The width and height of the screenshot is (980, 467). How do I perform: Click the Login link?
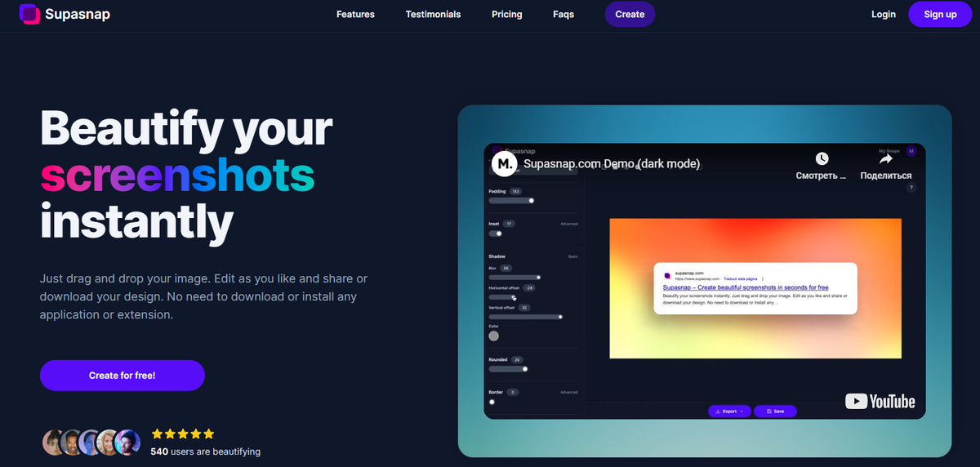884,14
